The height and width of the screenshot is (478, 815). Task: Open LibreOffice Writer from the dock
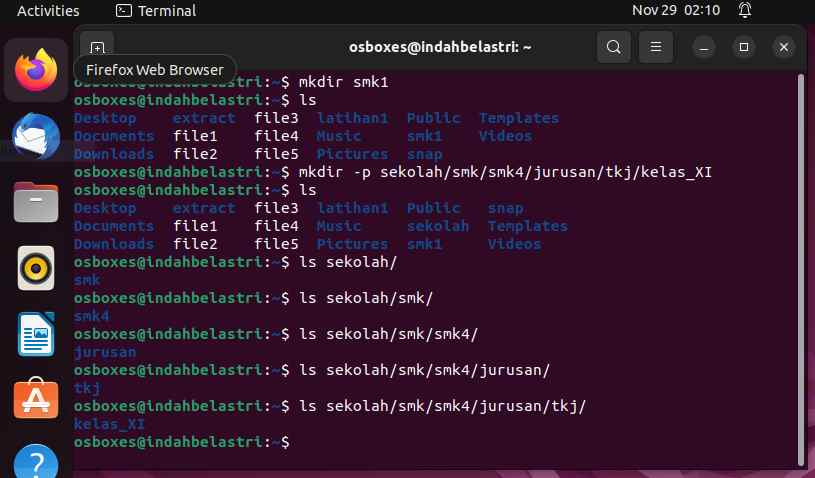pyautogui.click(x=36, y=334)
